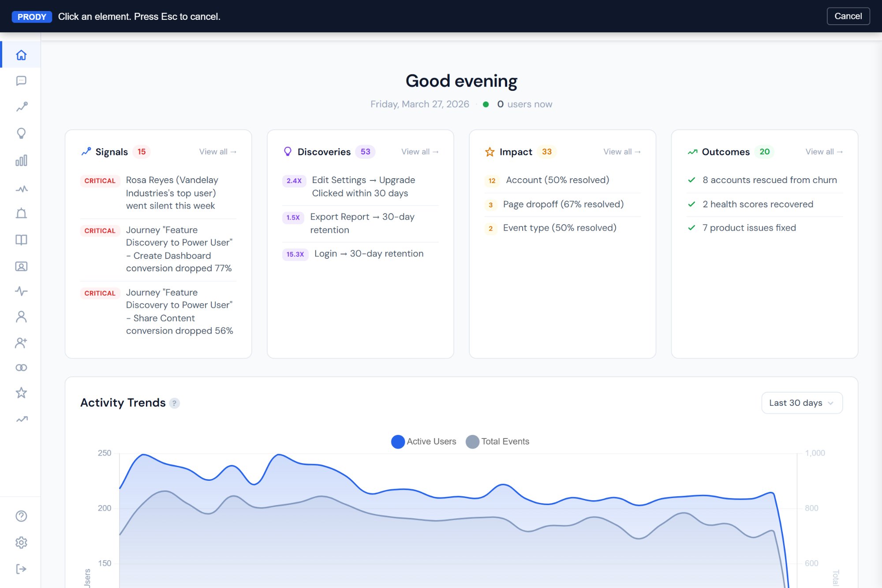Click the Impact star header icon
The width and height of the screenshot is (882, 588).
pyautogui.click(x=490, y=152)
